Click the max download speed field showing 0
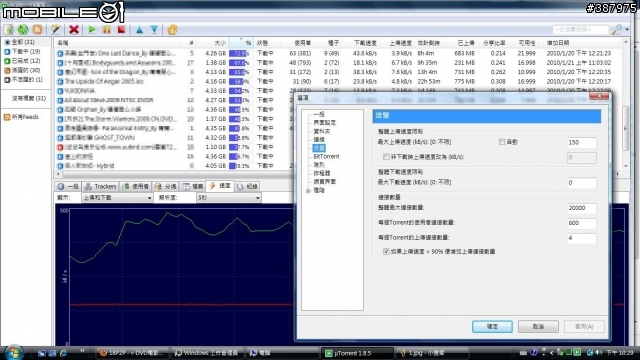This screenshot has width=640, height=360. (x=581, y=183)
